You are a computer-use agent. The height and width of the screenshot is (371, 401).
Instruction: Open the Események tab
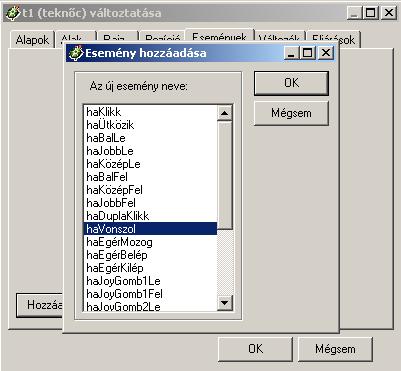tap(219, 36)
